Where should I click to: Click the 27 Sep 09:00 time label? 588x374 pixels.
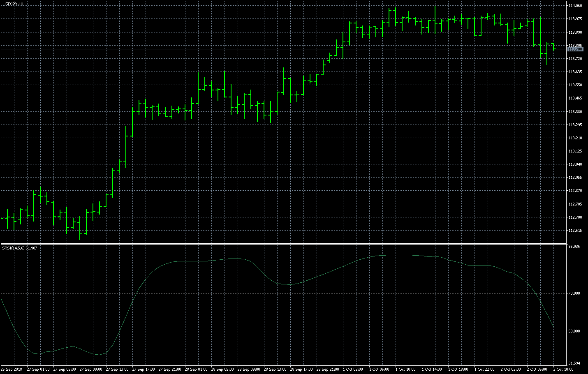pyautogui.click(x=91, y=369)
